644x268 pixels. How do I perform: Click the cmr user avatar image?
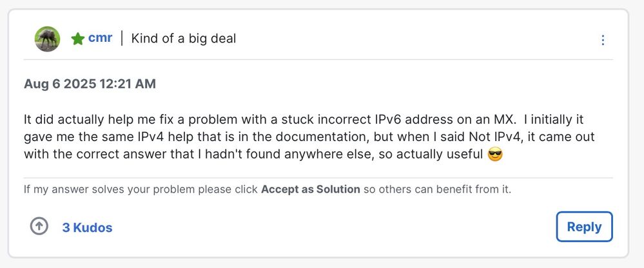pos(47,39)
